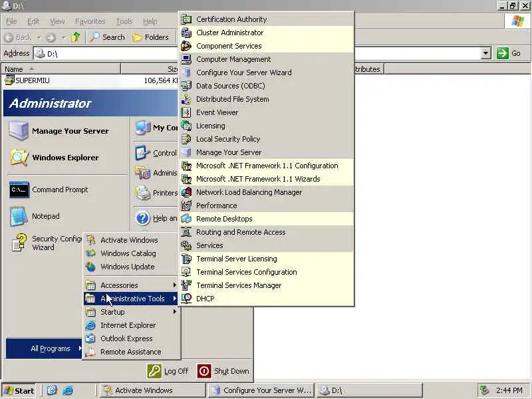
Task: Select Windows Update entry
Action: point(131,267)
